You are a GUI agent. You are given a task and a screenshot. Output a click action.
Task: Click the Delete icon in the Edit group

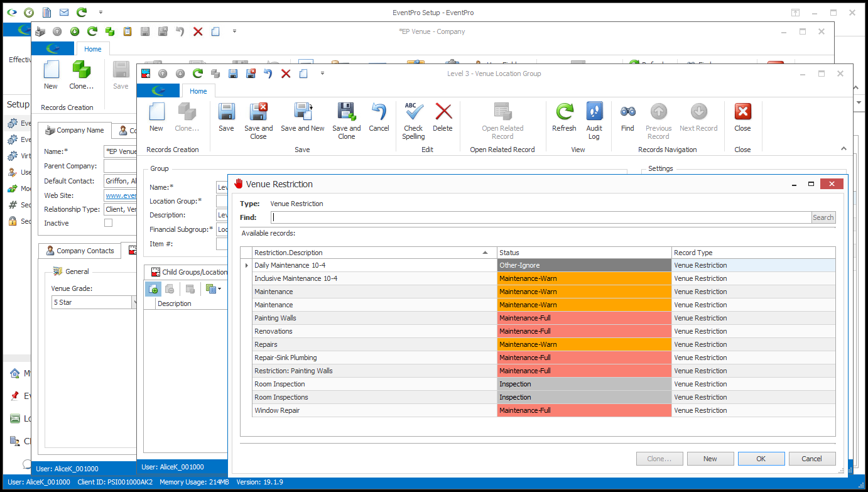click(443, 112)
